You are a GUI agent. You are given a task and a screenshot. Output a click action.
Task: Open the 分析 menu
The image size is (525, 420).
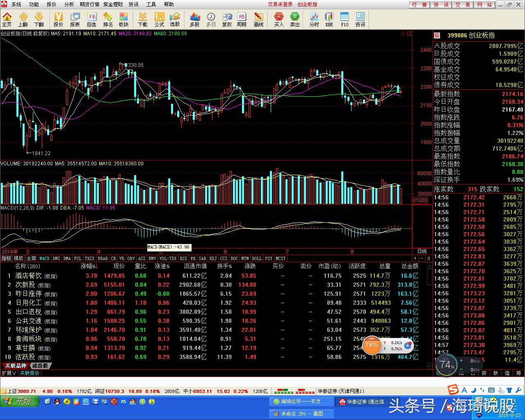pyautogui.click(x=69, y=5)
